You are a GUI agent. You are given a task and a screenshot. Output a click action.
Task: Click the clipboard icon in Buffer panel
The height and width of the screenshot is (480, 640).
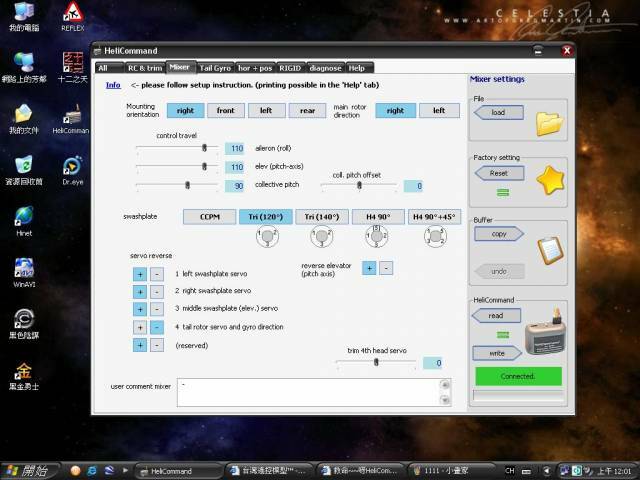(549, 249)
